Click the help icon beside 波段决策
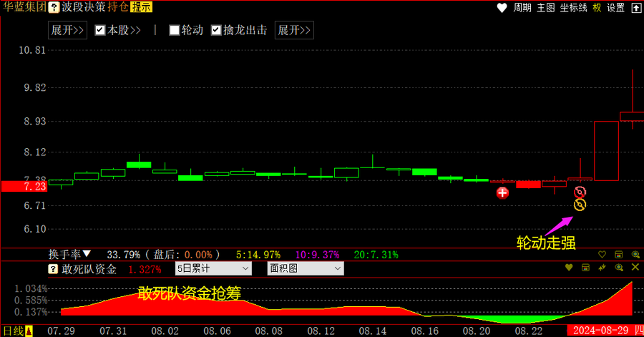 click(x=54, y=8)
